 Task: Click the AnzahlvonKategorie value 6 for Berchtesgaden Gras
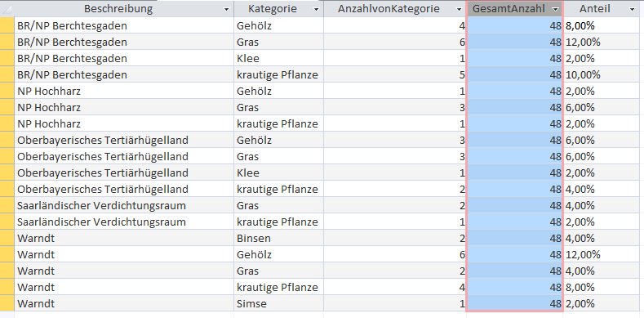(x=395, y=42)
